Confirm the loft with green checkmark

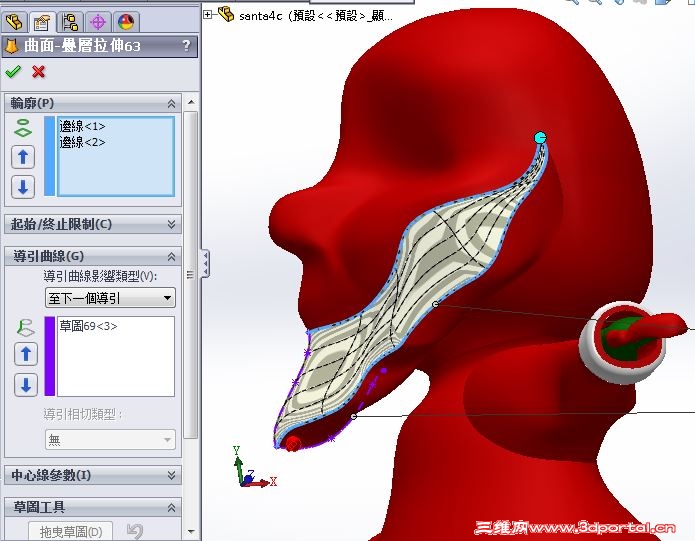pos(13,71)
